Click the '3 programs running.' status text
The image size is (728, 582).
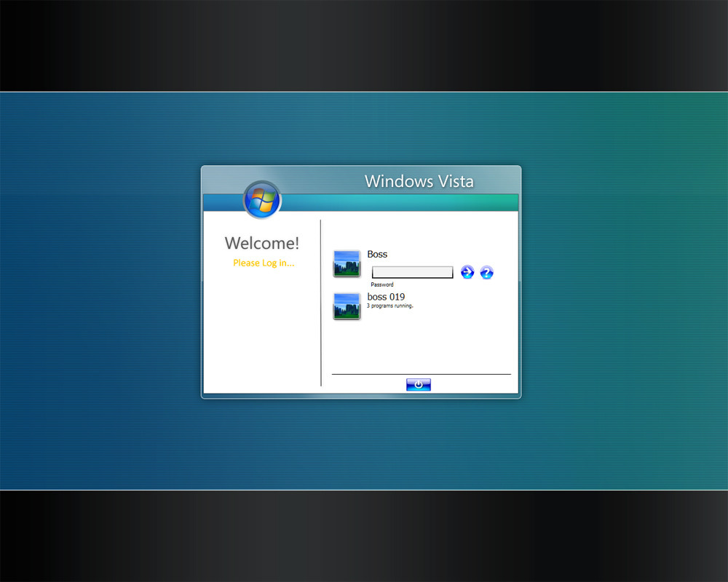390,306
